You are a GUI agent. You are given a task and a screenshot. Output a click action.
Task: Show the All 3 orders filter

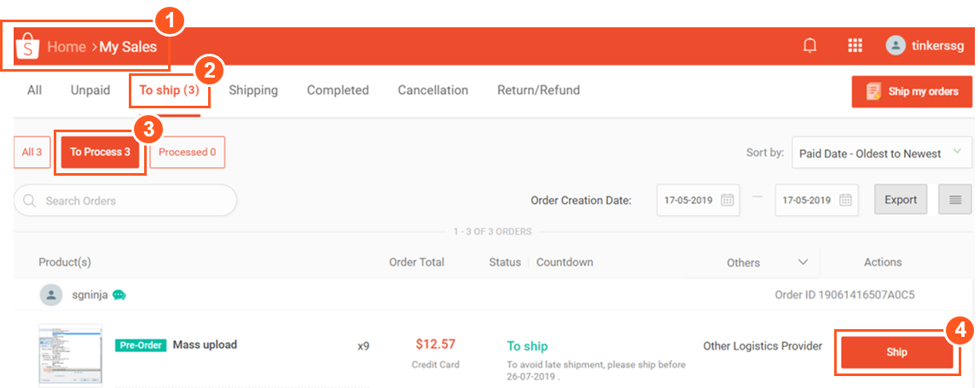(32, 153)
